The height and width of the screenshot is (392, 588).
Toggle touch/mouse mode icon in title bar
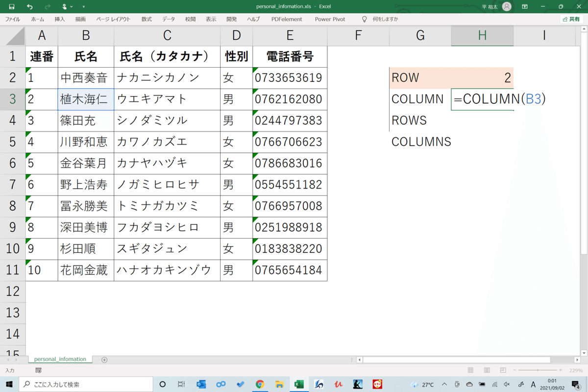(66, 6)
